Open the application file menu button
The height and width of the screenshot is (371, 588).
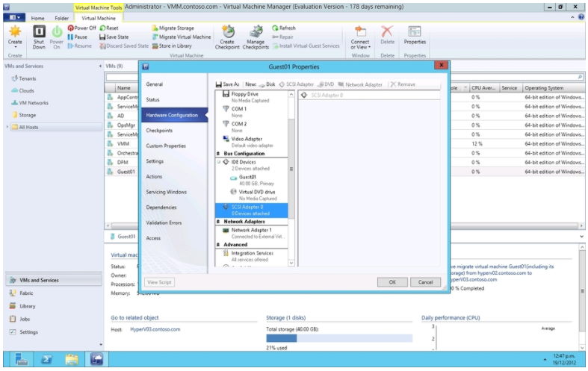[15, 17]
